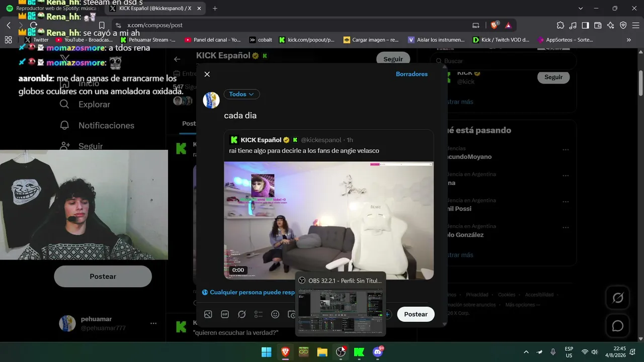Open the messages chat floating button
Viewport: 644px width, 362px height.
pyautogui.click(x=618, y=326)
